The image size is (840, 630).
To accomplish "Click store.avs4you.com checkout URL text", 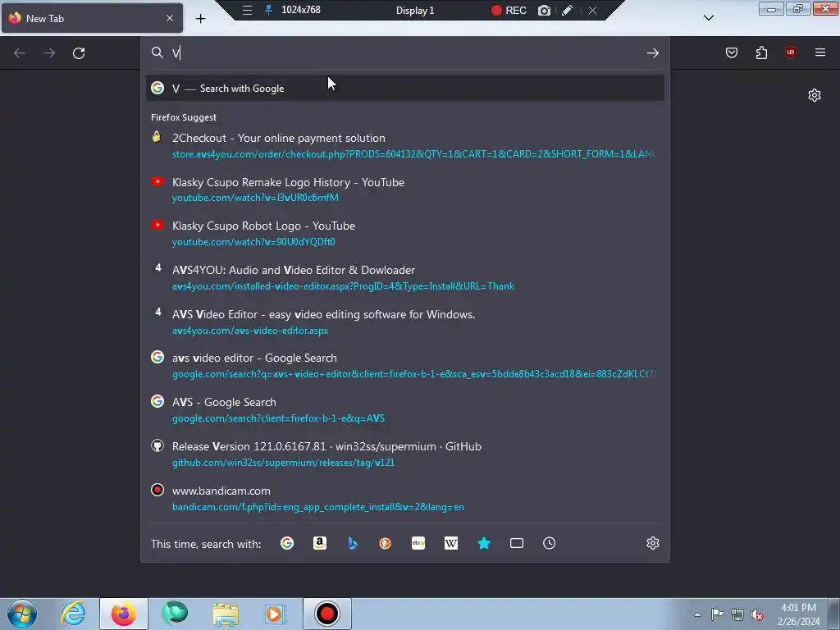I will [x=413, y=154].
